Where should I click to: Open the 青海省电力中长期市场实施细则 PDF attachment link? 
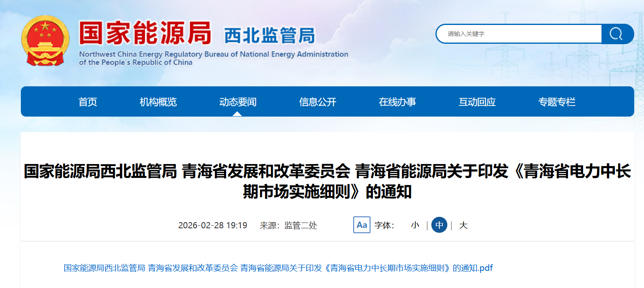click(x=278, y=268)
